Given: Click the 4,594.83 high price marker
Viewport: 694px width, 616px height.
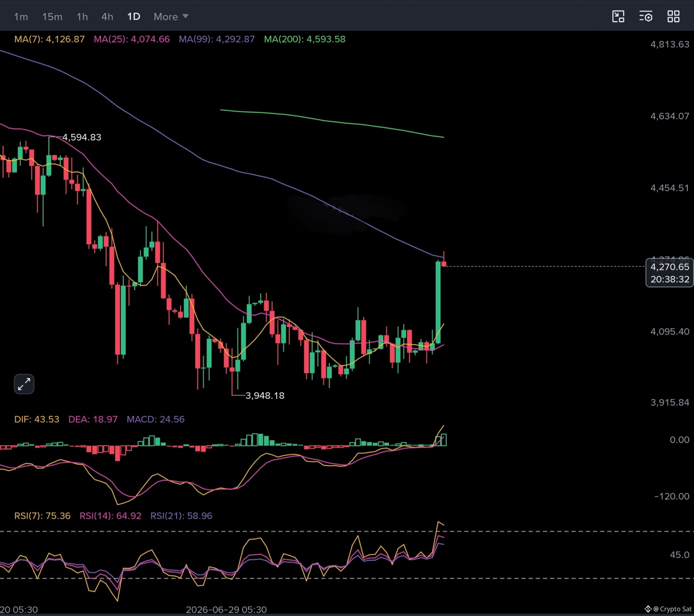Looking at the screenshot, I should click(82, 137).
